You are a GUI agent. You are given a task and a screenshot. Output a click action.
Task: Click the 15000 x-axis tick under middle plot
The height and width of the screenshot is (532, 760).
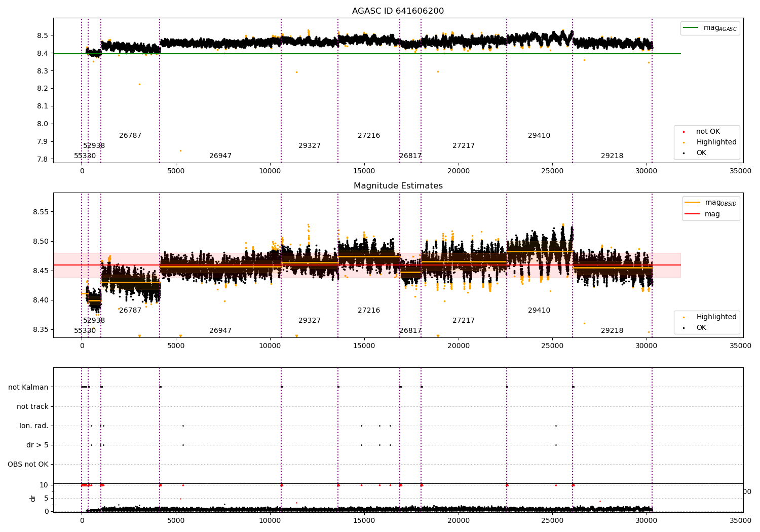[364, 346]
